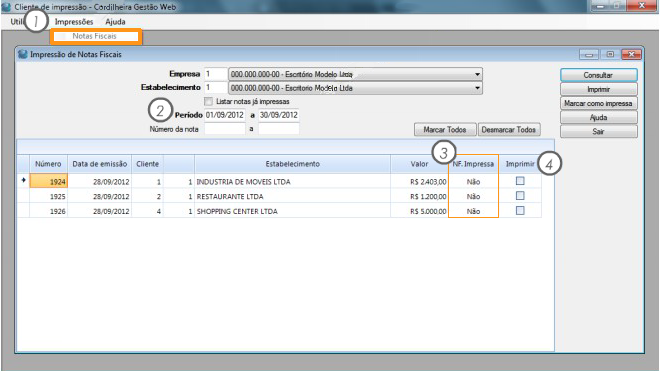The image size is (660, 371).
Task: Expand the Empresa dropdown arrow
Action: pos(477,75)
